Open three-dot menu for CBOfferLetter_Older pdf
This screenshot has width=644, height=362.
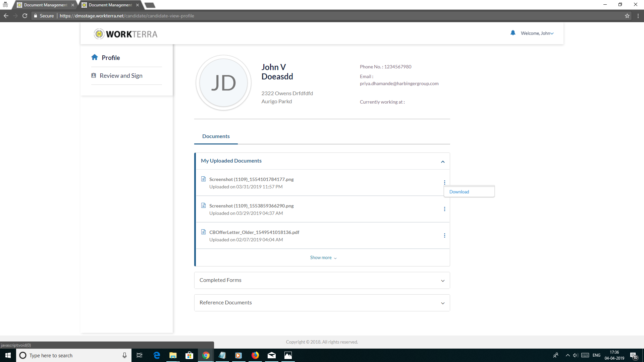tap(444, 236)
